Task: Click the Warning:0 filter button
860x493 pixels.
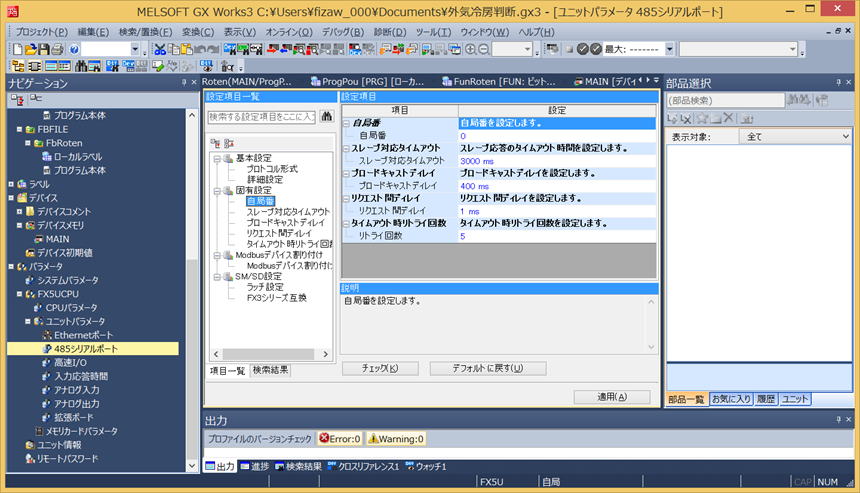Action: [x=395, y=439]
